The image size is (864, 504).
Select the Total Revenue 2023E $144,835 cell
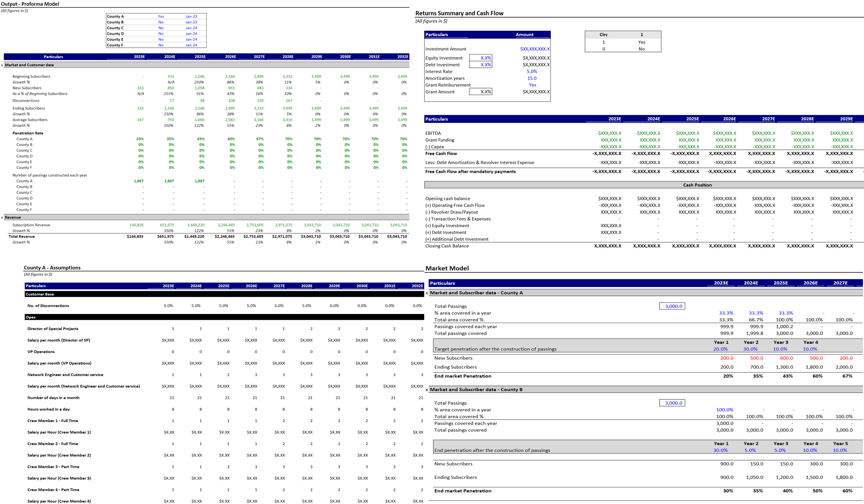[135, 237]
